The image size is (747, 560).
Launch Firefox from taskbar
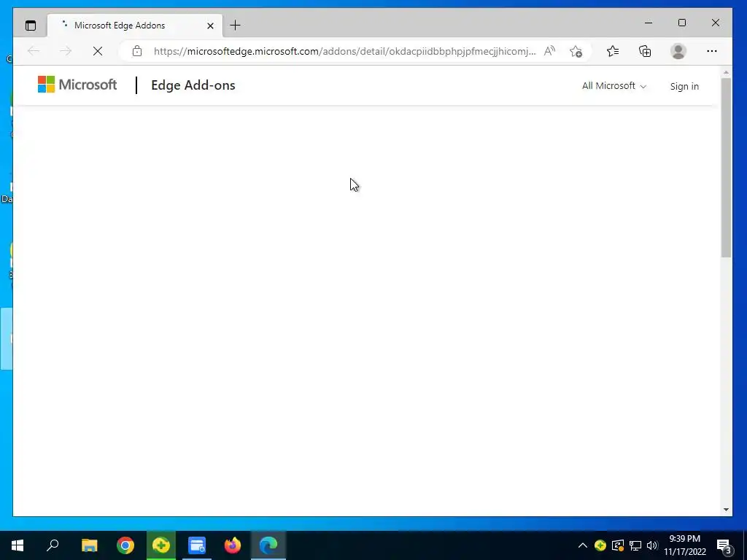[x=233, y=545]
